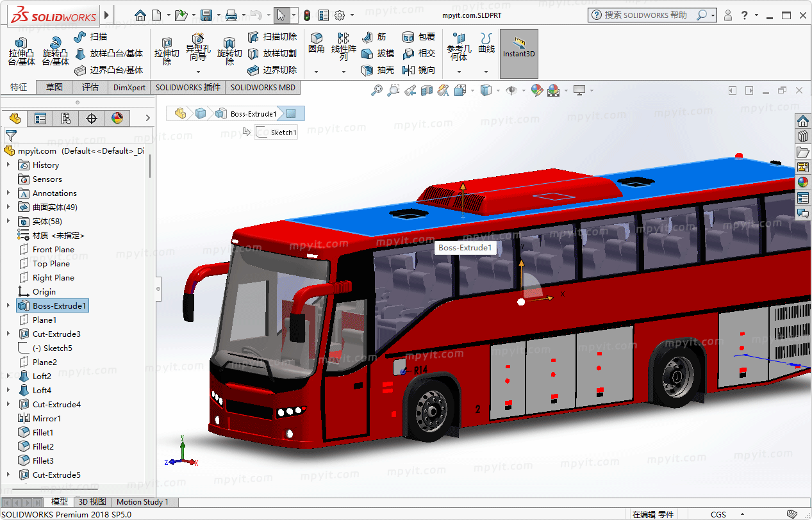Click the Zoom to Fit icon
Screen dimensions: 812x520
pyautogui.click(x=377, y=91)
